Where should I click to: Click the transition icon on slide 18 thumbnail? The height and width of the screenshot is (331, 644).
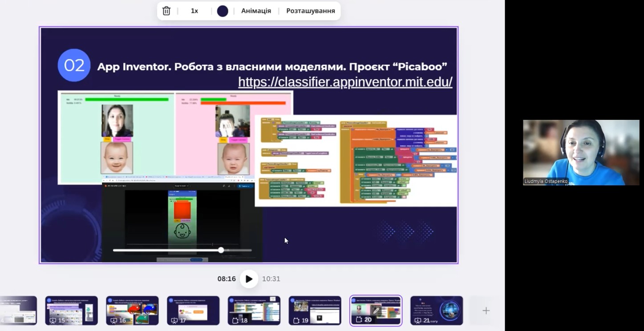[236, 320]
